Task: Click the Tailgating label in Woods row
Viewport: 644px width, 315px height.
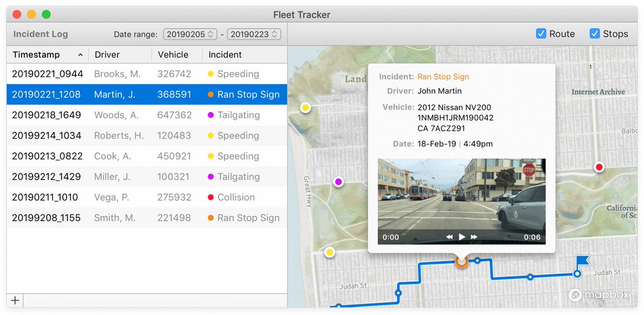Action: [238, 115]
